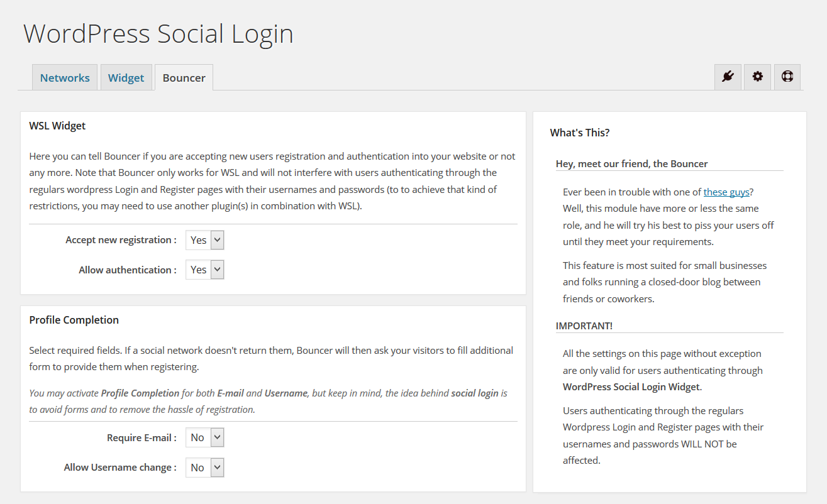Click the Profile Completion section heading
The image size is (827, 504).
[x=74, y=320]
